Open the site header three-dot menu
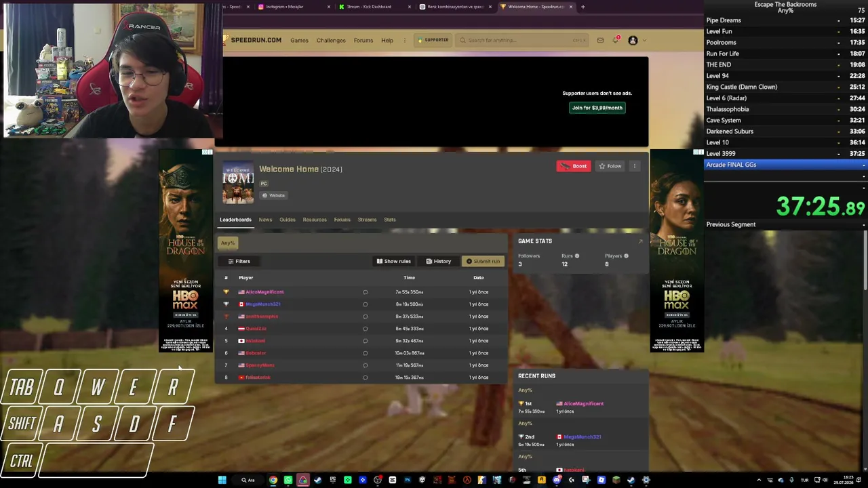The image size is (868, 488). pyautogui.click(x=405, y=41)
